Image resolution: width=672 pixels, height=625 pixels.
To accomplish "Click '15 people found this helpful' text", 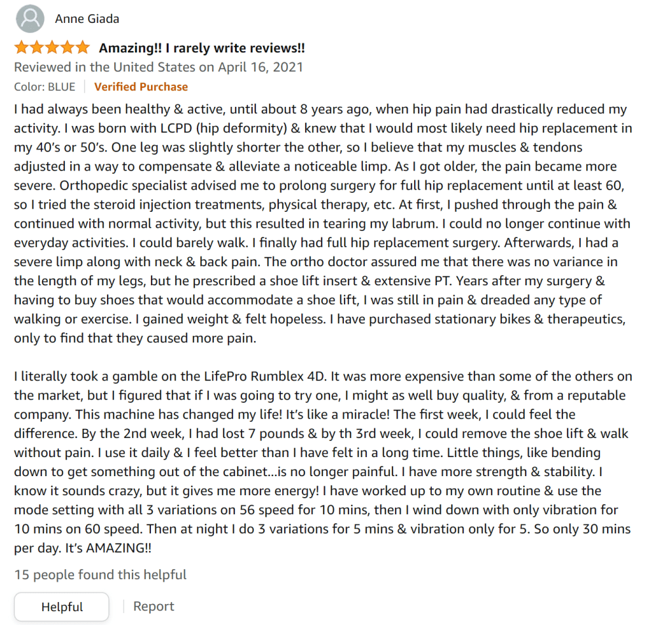I will pos(100,575).
